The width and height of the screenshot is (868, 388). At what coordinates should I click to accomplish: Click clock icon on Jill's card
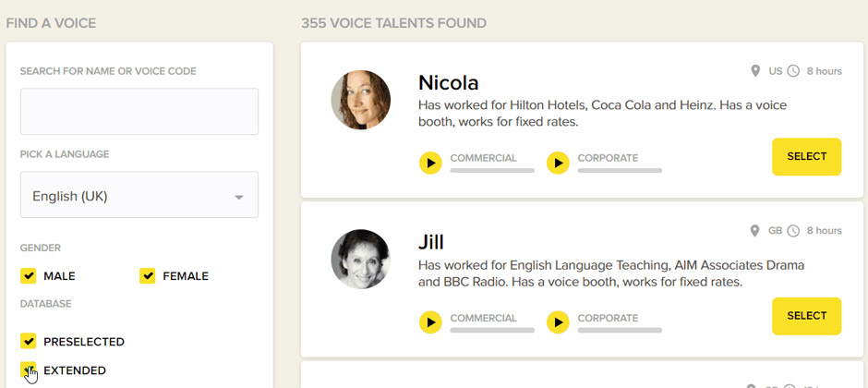[792, 230]
